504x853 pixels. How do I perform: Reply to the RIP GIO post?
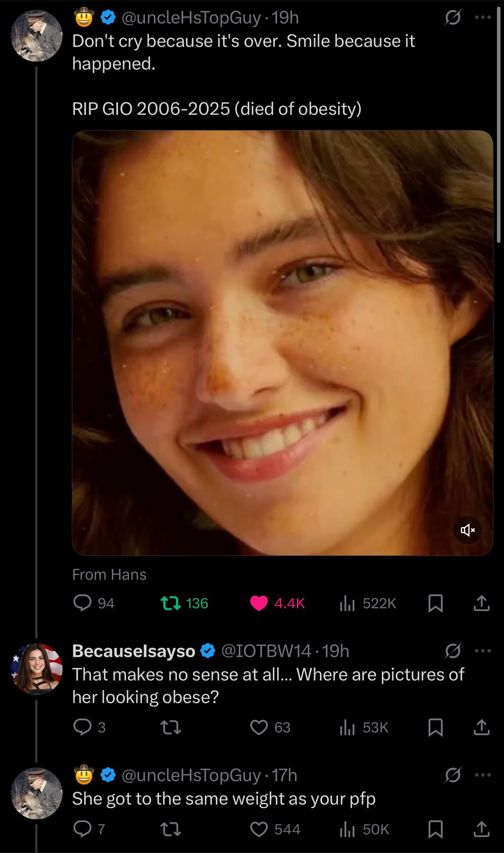pyautogui.click(x=82, y=603)
